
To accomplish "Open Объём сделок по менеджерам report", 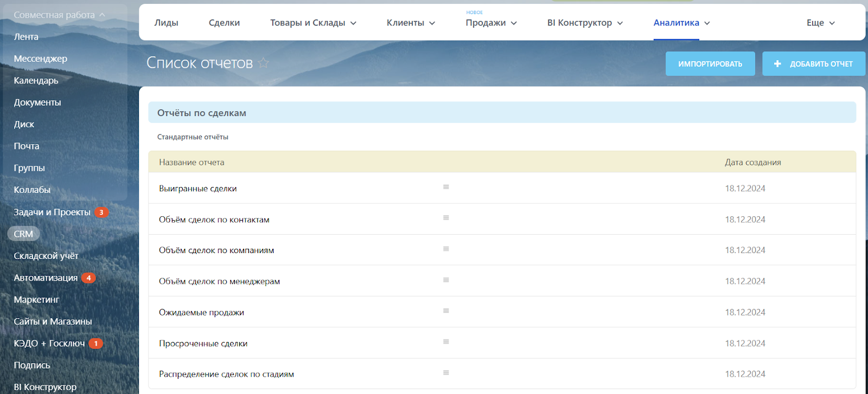I will pos(219,281).
